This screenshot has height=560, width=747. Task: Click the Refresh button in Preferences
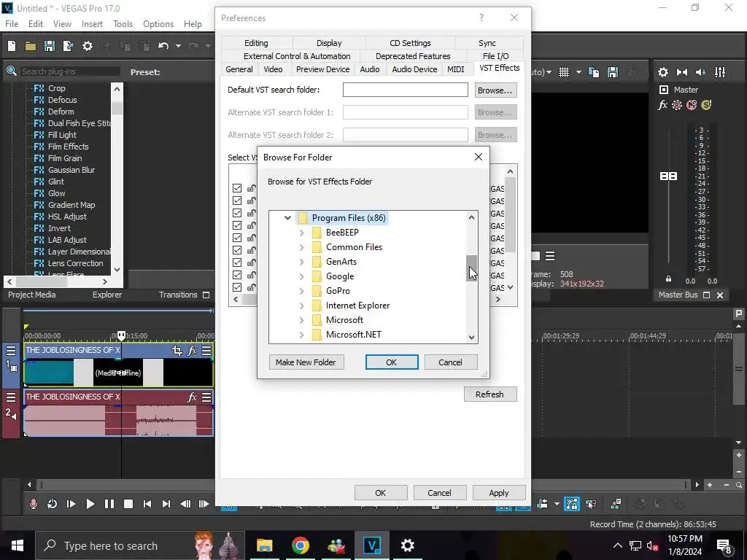[x=489, y=394]
